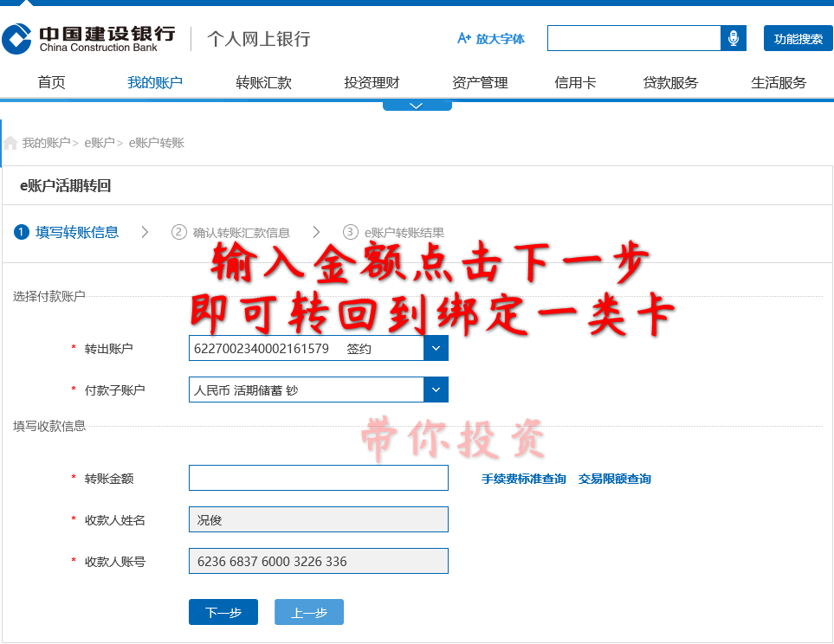The height and width of the screenshot is (644, 834).
Task: Click the 上一步 button
Action: click(309, 612)
